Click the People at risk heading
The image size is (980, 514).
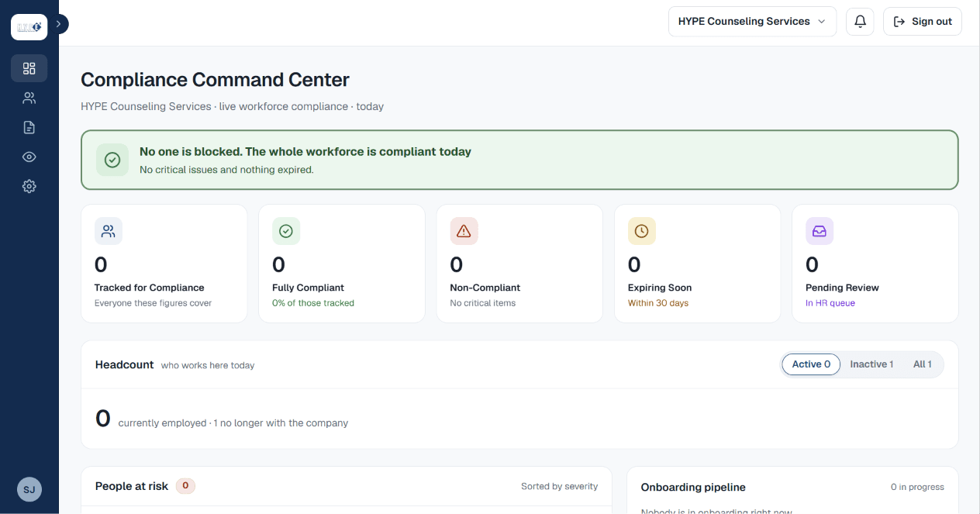click(x=132, y=486)
